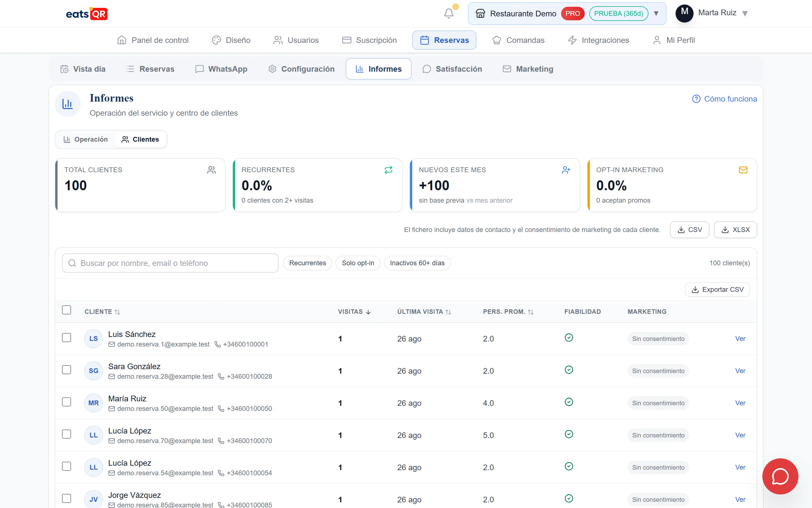Open the Comandas menu
812x508 pixels.
[x=518, y=40]
